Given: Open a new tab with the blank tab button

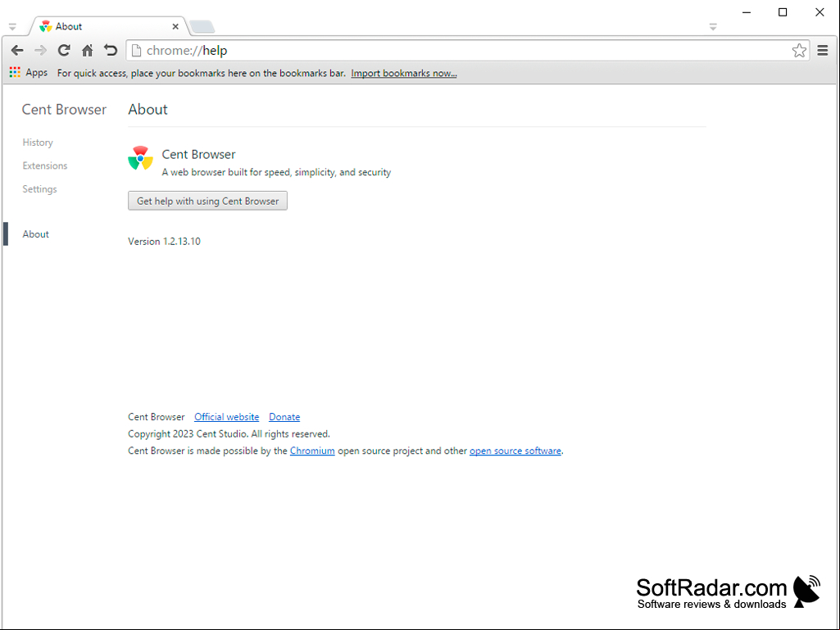Looking at the screenshot, I should (x=202, y=26).
